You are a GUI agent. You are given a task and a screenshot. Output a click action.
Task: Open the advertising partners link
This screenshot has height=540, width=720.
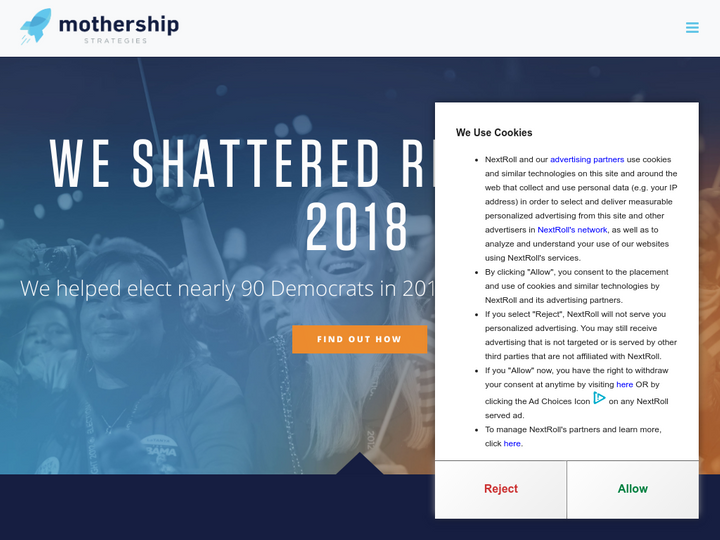pos(587,159)
